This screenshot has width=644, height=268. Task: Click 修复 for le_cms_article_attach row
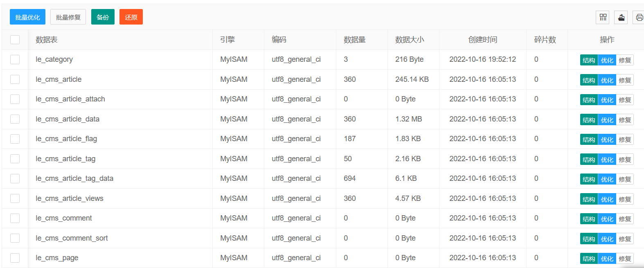pyautogui.click(x=625, y=100)
